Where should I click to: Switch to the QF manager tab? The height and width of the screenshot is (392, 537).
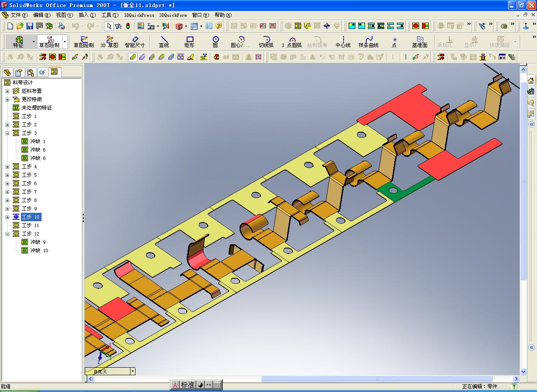[x=42, y=73]
